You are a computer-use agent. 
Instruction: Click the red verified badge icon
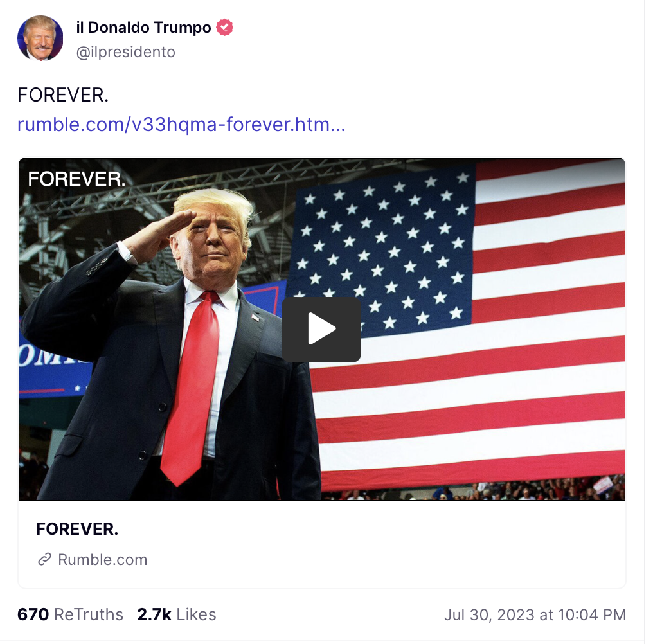click(x=224, y=28)
